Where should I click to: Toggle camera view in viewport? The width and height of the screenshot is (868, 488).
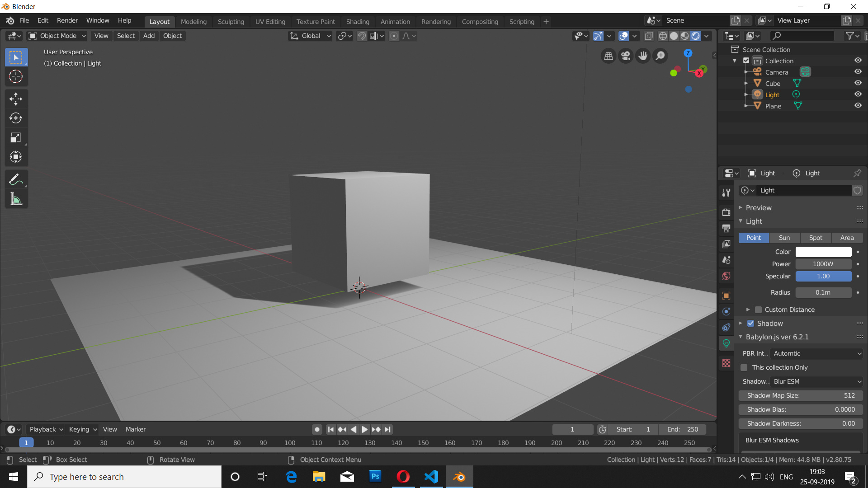626,56
